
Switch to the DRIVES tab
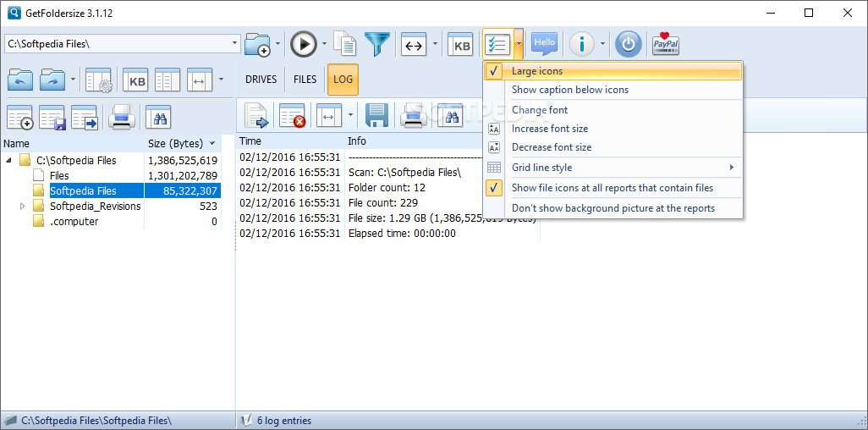pos(261,80)
